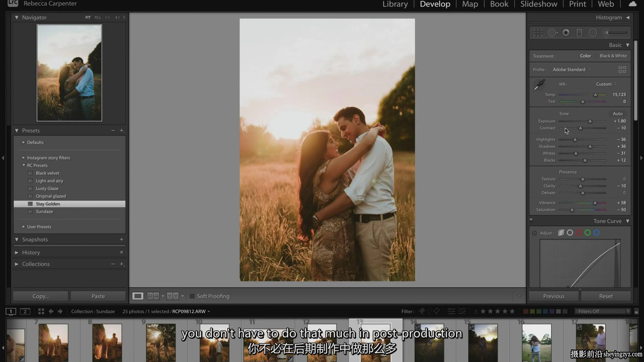Open the WB Custom dropdown
The width and height of the screenshot is (644, 362).
pyautogui.click(x=606, y=84)
